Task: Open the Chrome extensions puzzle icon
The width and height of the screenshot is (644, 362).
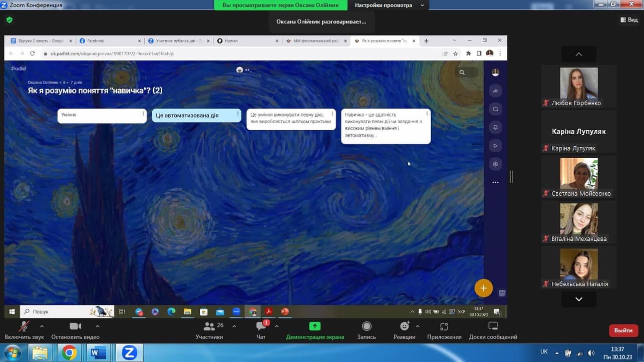Action: pos(469,54)
